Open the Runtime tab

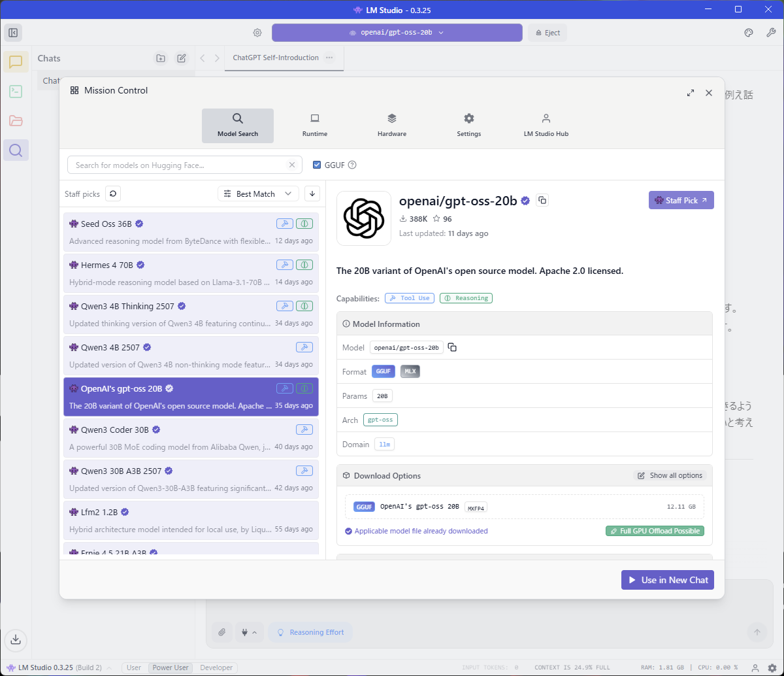pyautogui.click(x=315, y=126)
